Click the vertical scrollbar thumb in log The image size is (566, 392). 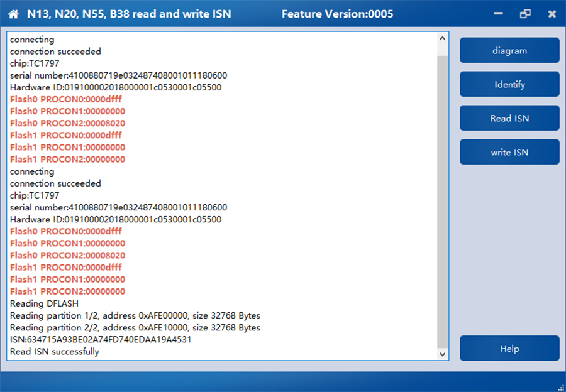443,201
